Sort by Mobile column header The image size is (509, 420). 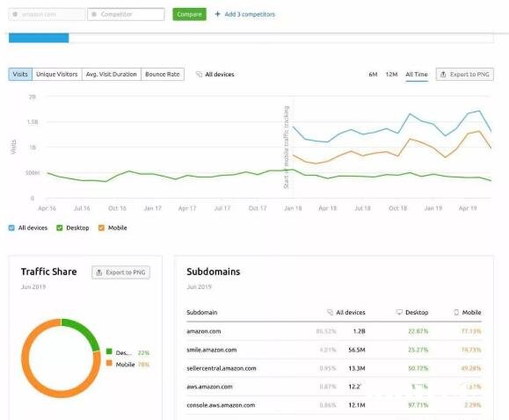point(472,312)
